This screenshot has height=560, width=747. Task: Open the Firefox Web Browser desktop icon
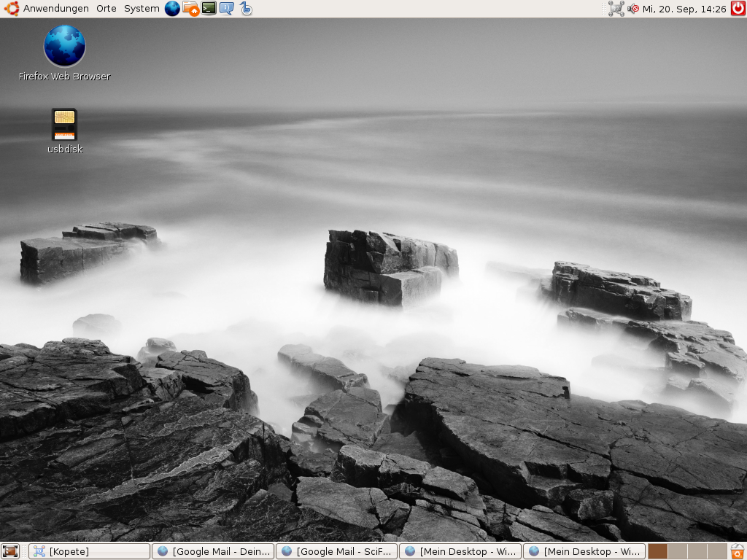click(64, 47)
